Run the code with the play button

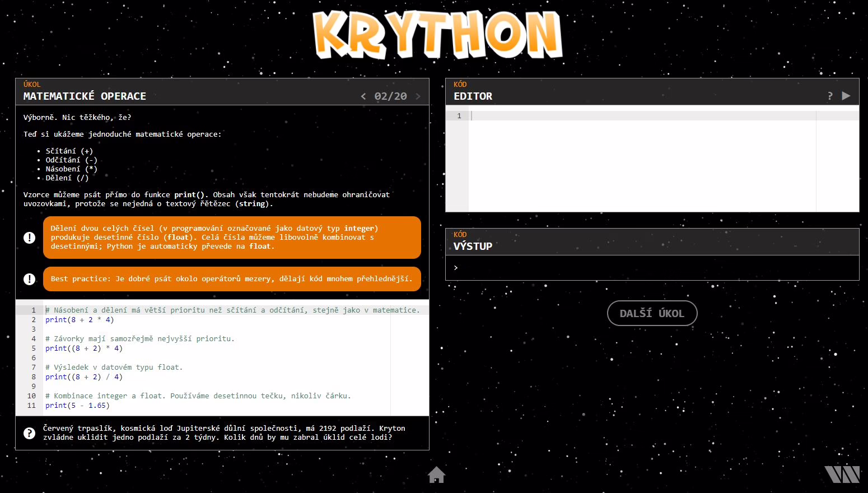[x=846, y=96]
